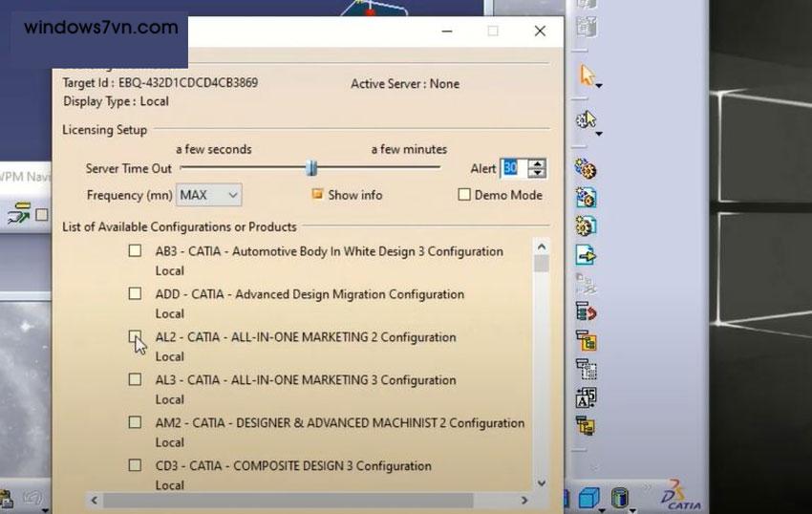Click the Target Id EBQ-432D1CDCD4CB3869 text
Viewport: 812px width, 514px height.
click(160, 83)
